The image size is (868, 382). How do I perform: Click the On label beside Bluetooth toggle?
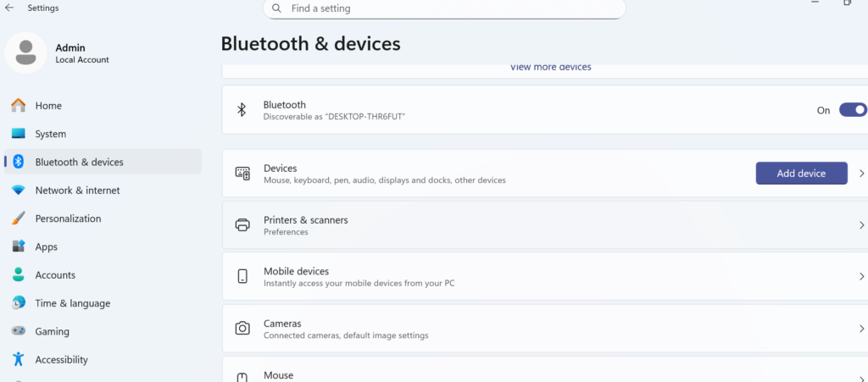[823, 110]
